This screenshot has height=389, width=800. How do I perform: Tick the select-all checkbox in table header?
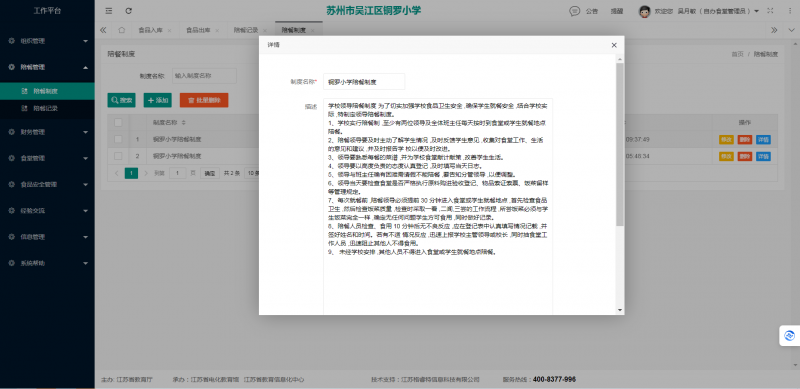(x=118, y=123)
